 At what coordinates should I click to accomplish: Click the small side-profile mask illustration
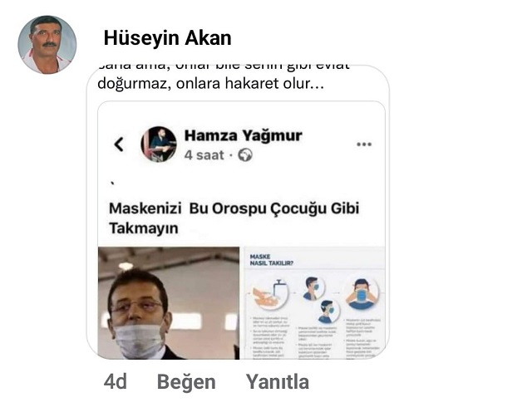click(x=313, y=288)
